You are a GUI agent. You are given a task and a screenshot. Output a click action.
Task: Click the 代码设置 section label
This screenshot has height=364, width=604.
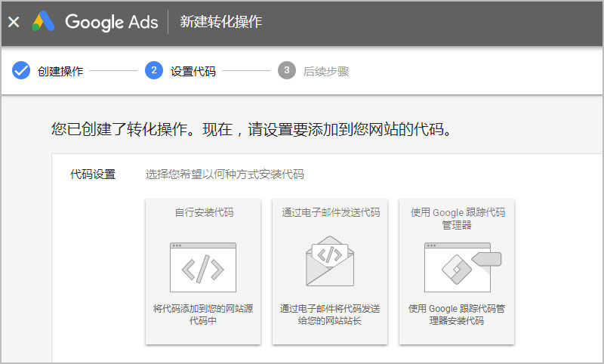[x=93, y=174]
